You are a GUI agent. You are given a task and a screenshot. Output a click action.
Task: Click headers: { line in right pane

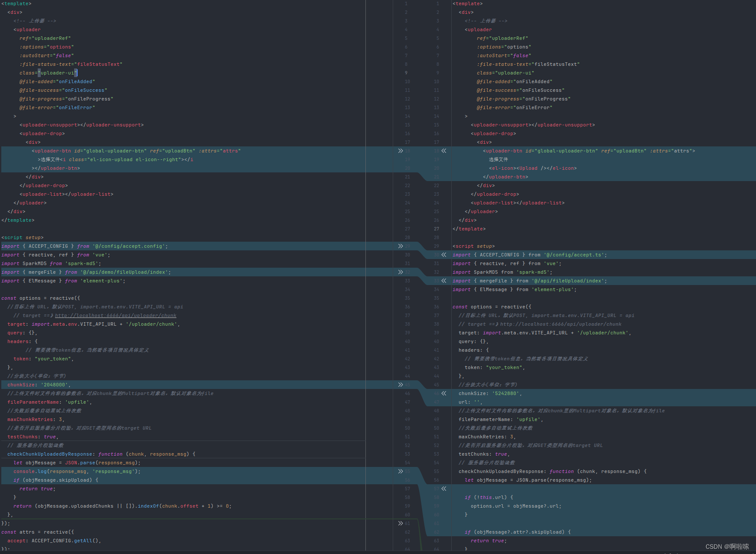pos(474,350)
